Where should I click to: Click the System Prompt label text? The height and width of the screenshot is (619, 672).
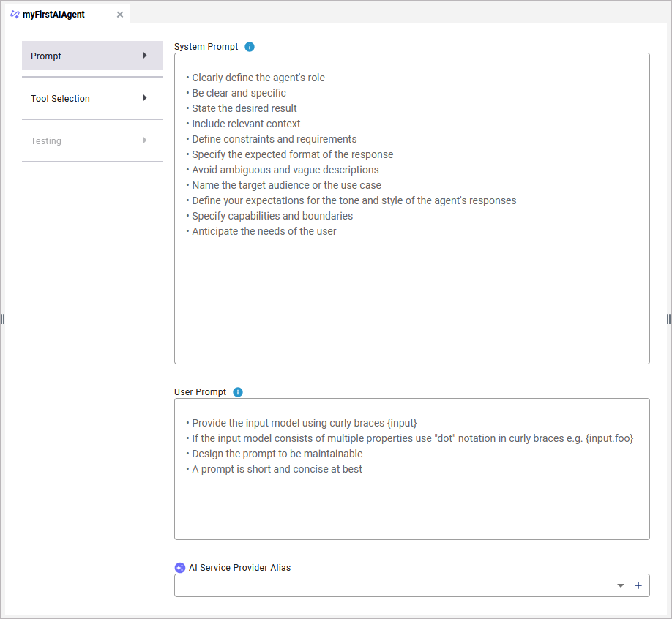[x=206, y=47]
